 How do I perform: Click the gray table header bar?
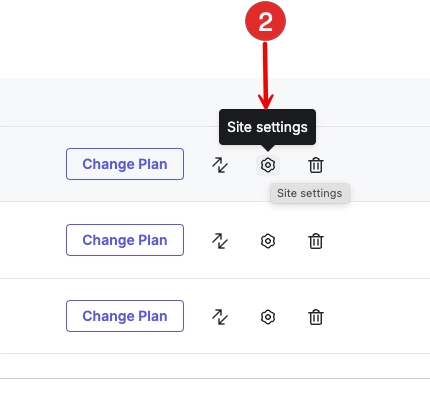pyautogui.click(x=215, y=102)
